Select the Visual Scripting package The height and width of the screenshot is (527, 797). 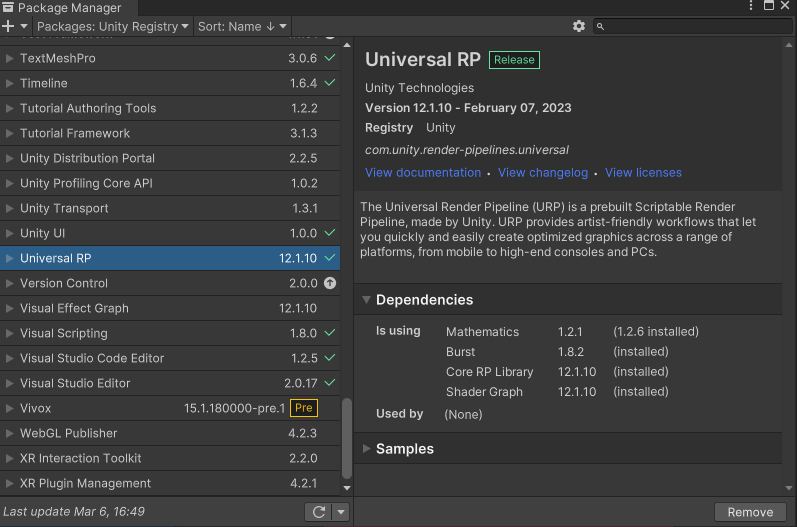coord(170,333)
